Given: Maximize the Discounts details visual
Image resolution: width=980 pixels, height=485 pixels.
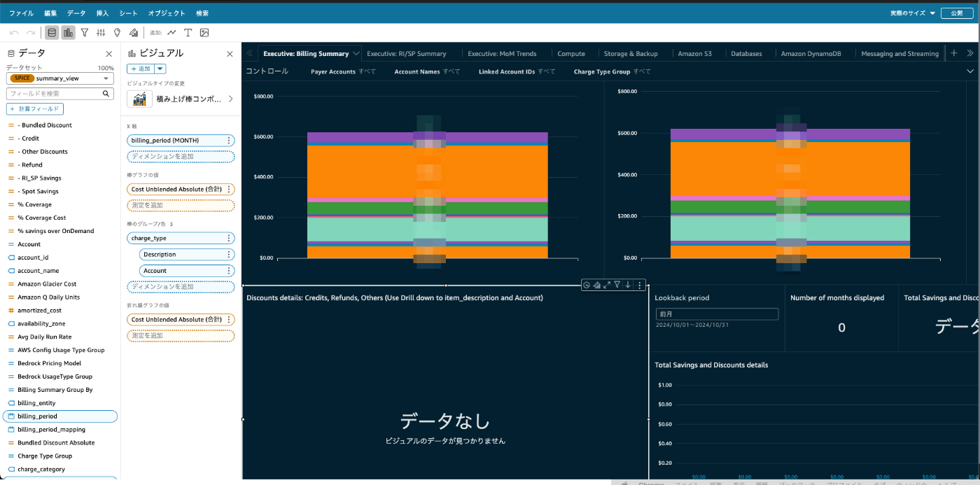Looking at the screenshot, I should pos(606,285).
